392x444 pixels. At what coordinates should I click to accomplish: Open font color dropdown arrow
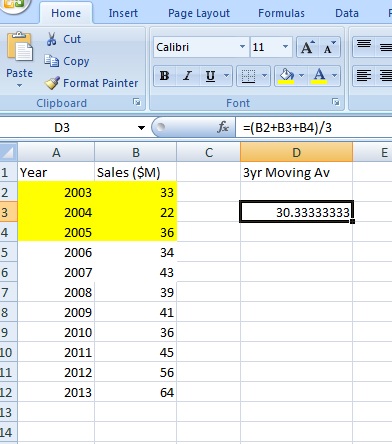(x=335, y=76)
